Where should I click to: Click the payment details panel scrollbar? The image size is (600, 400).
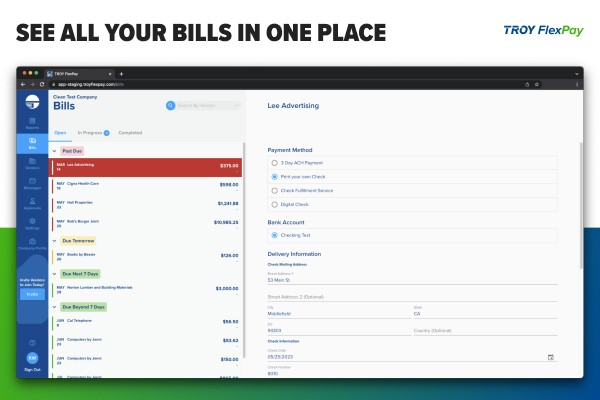pyautogui.click(x=581, y=206)
